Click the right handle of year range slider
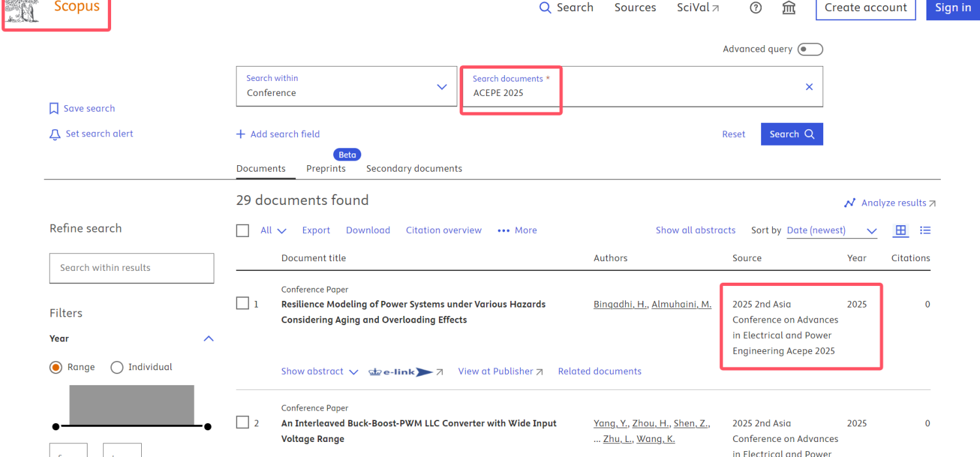980x457 pixels. coord(208,427)
